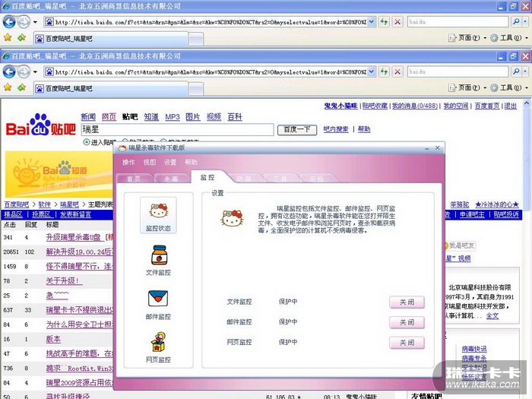
Task: Open 页面 menu in upper IE window
Action: (467, 38)
